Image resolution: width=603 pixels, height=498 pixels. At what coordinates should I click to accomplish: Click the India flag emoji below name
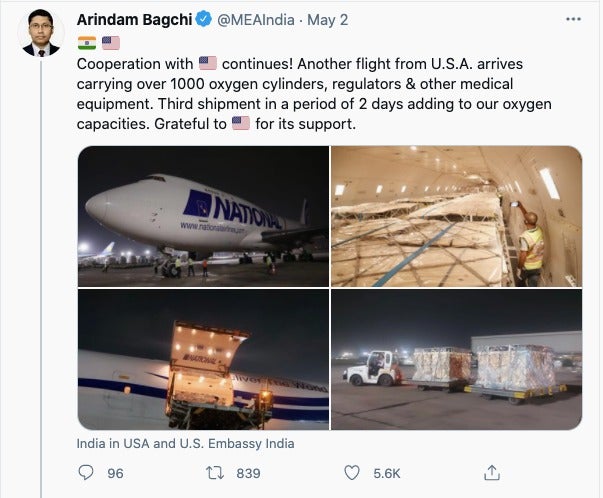(x=87, y=43)
